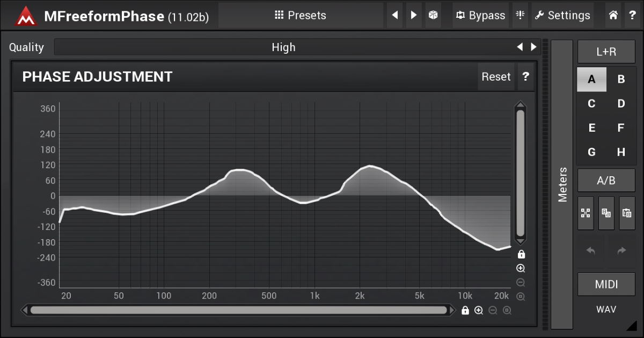644x338 pixels.
Task: Open the L+R channel mode selector
Action: 606,52
